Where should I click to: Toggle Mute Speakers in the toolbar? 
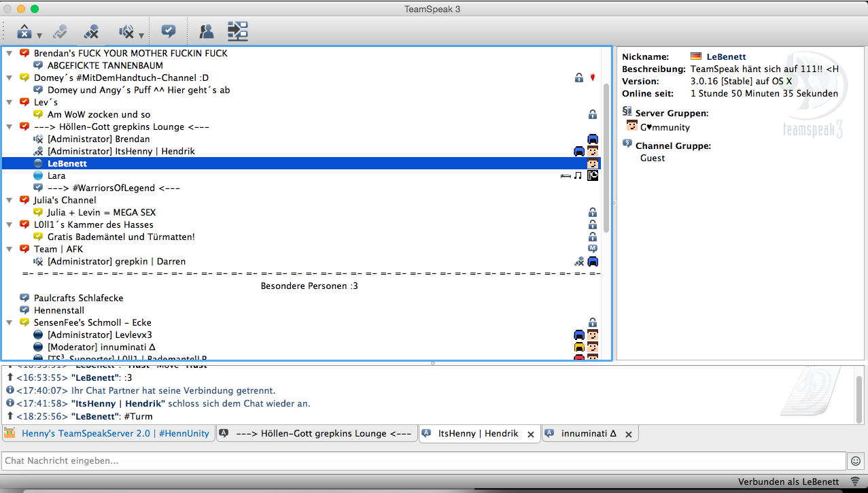click(x=126, y=31)
